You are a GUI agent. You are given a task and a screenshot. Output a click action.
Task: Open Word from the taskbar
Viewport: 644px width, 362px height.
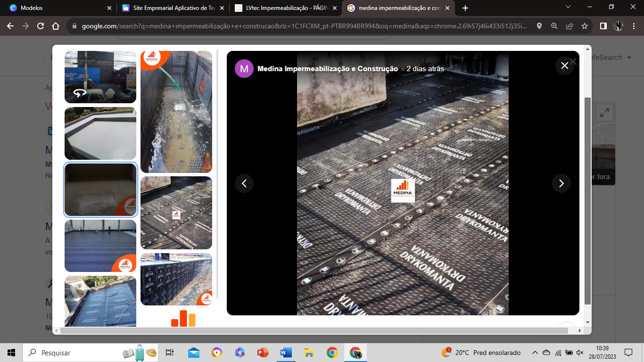pyautogui.click(x=286, y=353)
